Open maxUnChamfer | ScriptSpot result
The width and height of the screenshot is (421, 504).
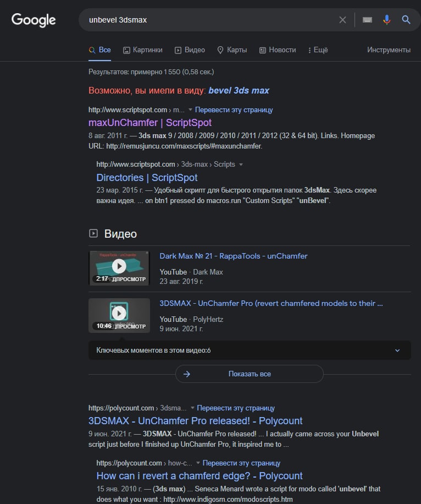(150, 123)
